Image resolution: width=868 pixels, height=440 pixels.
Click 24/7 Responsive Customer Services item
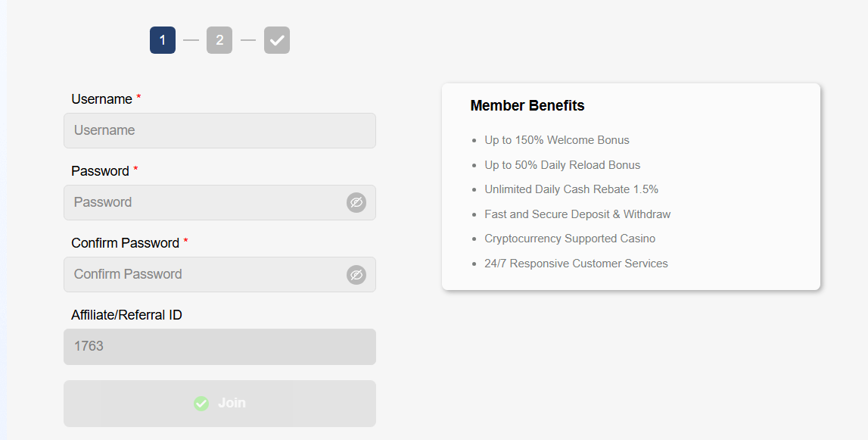click(576, 264)
